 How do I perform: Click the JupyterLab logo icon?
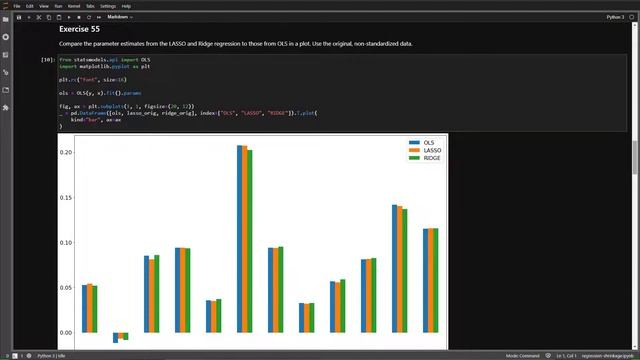pyautogui.click(x=5, y=6)
